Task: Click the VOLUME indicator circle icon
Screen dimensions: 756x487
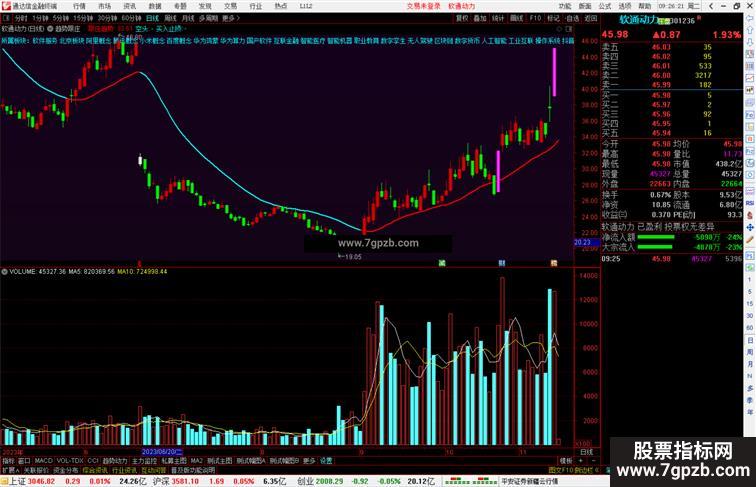Action: 4,272
